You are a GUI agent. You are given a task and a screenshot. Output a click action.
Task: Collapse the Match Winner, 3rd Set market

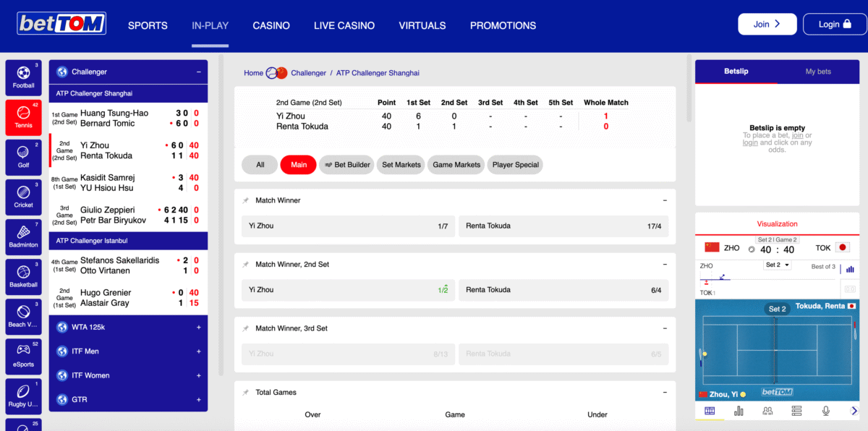[x=665, y=328]
